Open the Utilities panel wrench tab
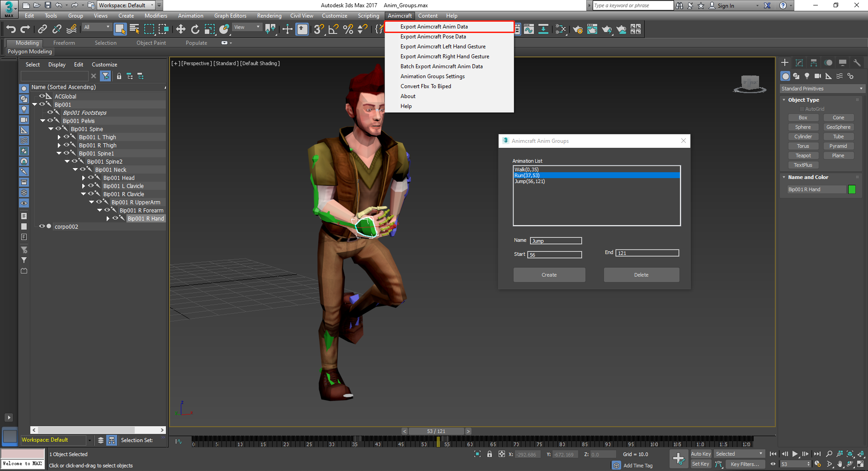 point(857,63)
